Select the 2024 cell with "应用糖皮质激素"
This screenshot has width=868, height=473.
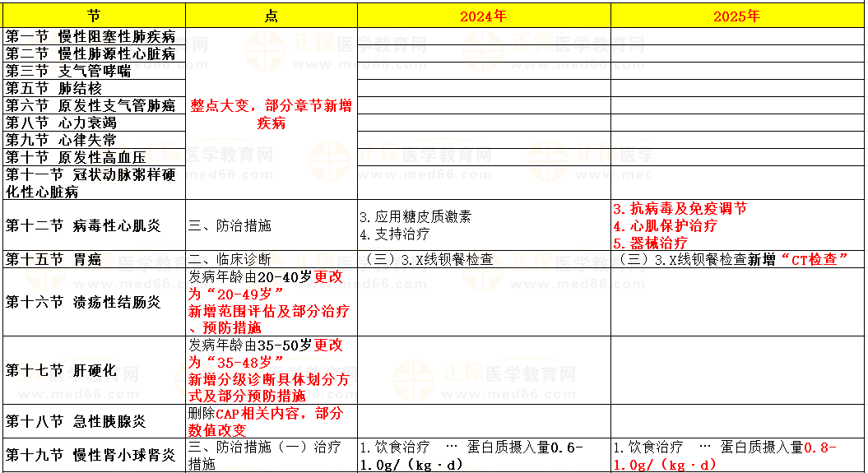483,225
